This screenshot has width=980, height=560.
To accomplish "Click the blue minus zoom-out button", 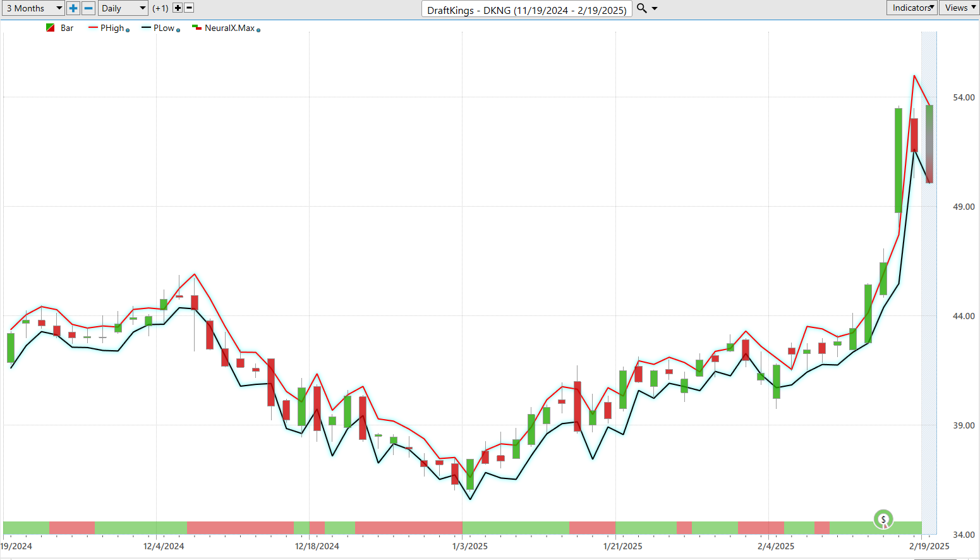I will point(89,8).
